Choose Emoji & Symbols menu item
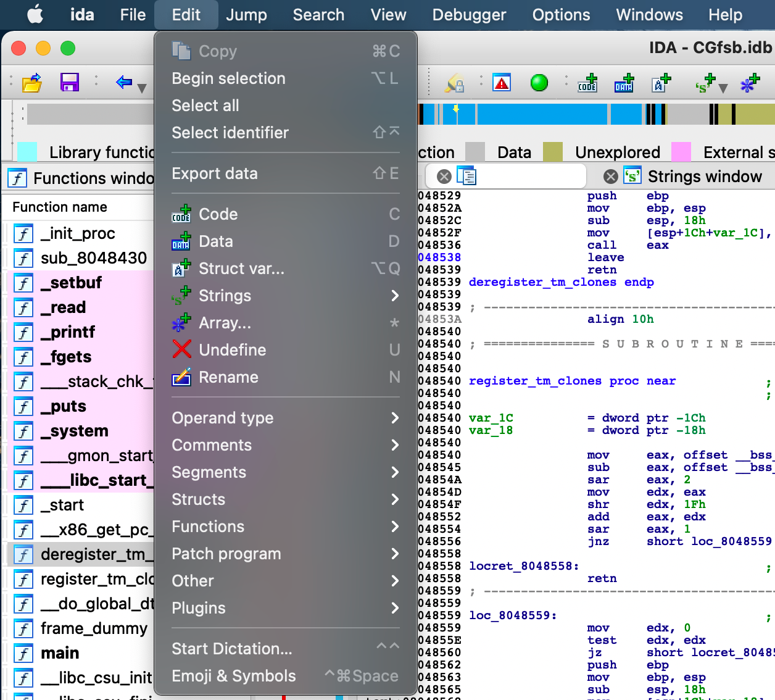The image size is (775, 700). coord(286,676)
